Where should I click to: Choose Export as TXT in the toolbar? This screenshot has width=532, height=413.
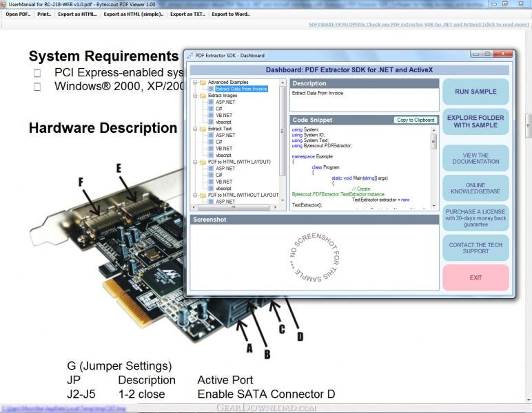pyautogui.click(x=187, y=14)
